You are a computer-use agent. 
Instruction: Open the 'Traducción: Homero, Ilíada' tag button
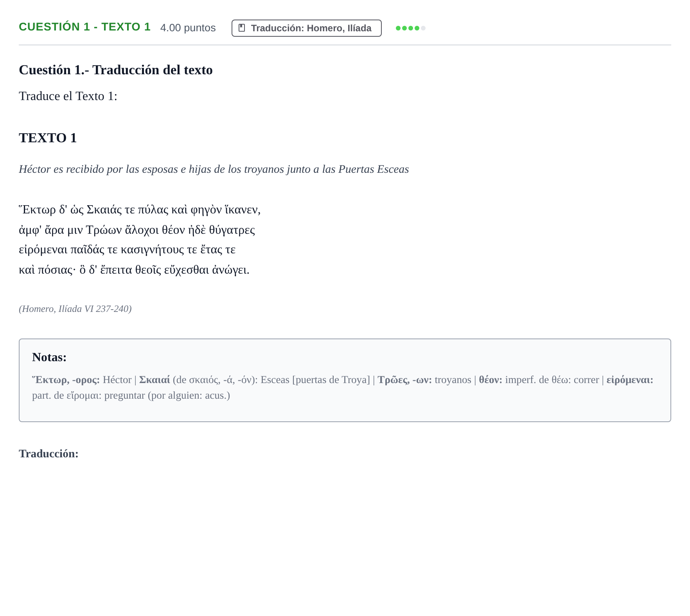tap(306, 28)
